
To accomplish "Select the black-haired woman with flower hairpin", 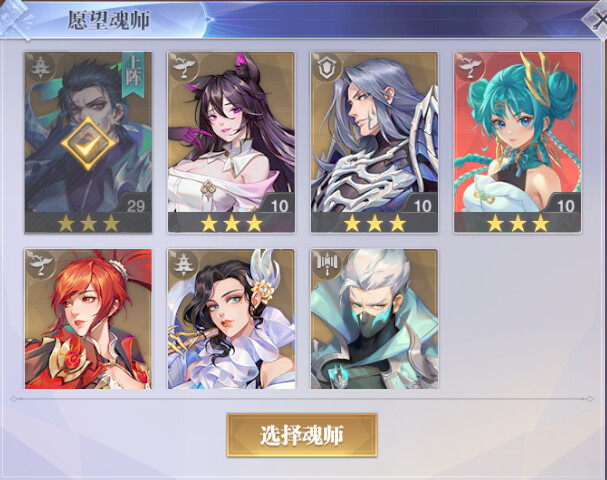I will 231,319.
